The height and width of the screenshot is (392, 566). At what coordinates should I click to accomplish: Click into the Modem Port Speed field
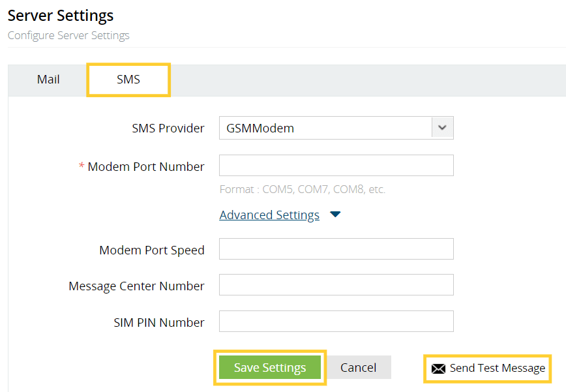[x=336, y=249]
